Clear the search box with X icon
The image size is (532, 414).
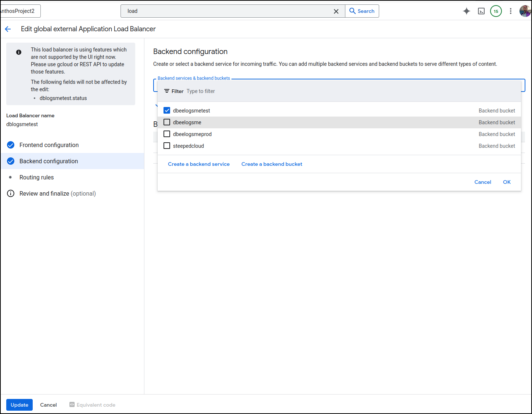tap(336, 11)
